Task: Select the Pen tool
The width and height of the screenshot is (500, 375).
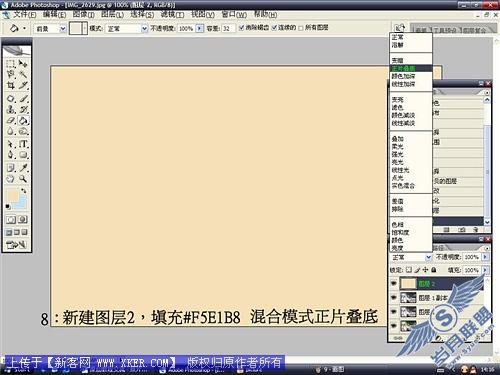Action: pos(11,155)
